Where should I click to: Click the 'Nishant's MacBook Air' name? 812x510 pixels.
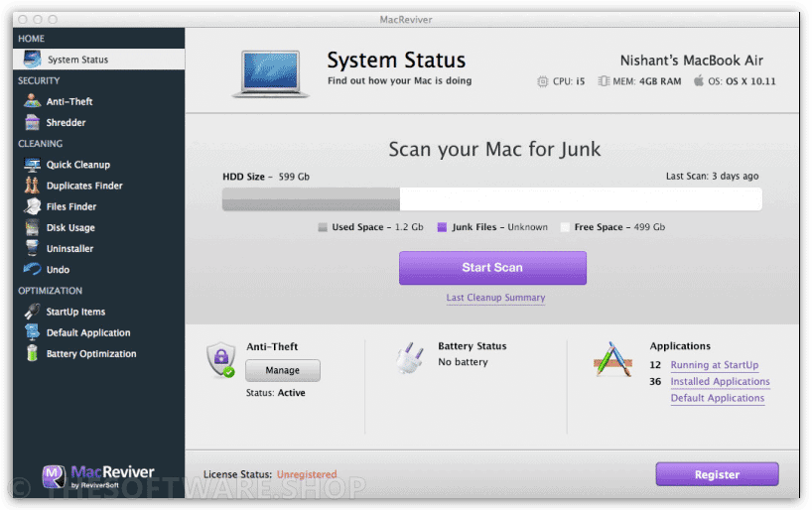[x=692, y=61]
